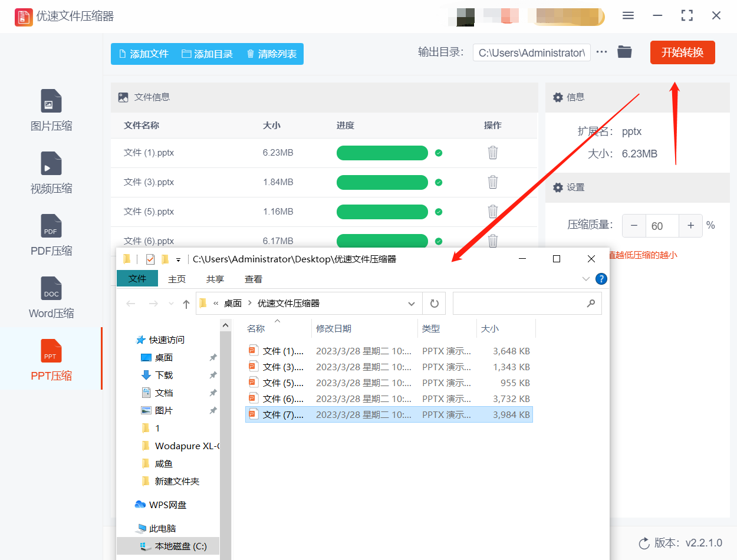This screenshot has height=560, width=737.
Task: Refresh the Explorer folder view
Action: [x=434, y=304]
